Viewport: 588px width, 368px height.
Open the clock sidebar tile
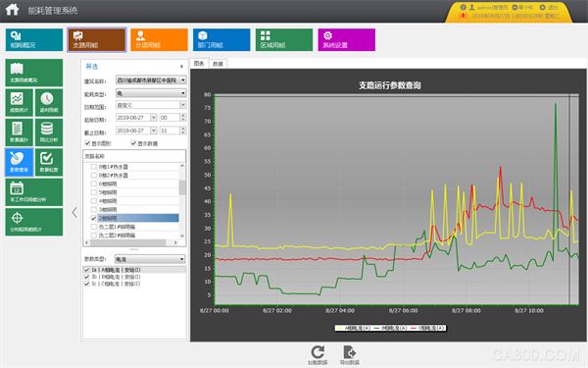pyautogui.click(x=49, y=102)
